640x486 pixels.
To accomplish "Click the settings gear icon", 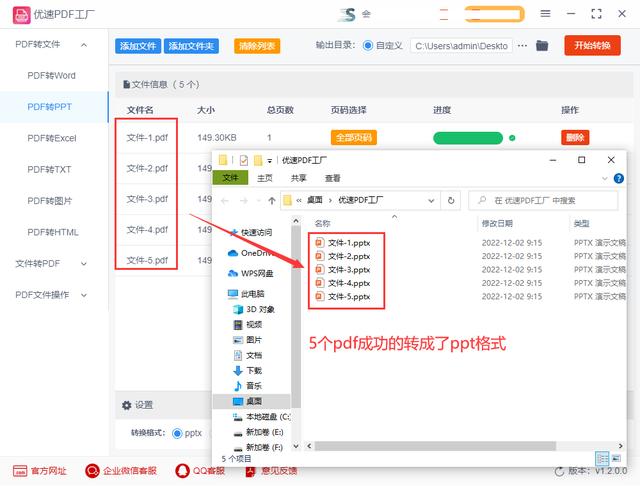I will tap(127, 405).
